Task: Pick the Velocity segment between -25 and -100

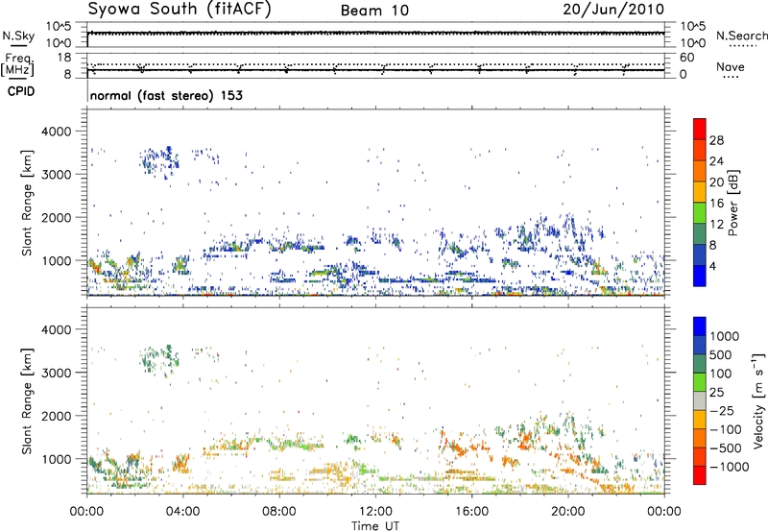Action: 700,420
